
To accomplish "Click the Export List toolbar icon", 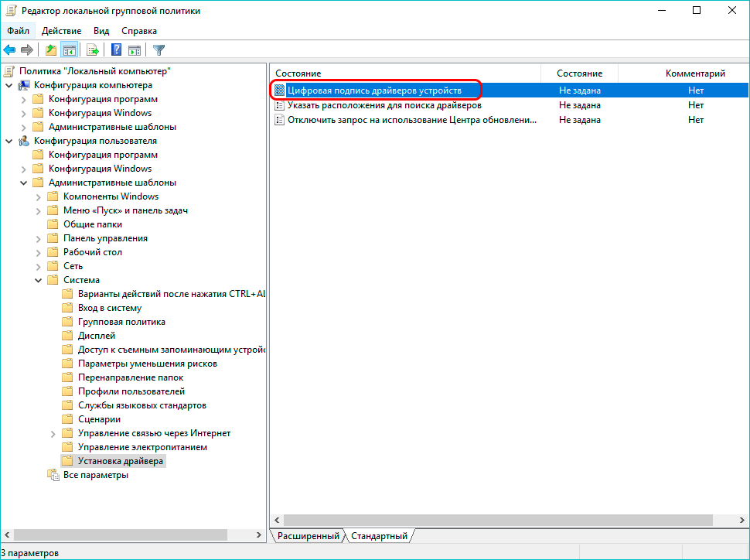I will point(92,50).
